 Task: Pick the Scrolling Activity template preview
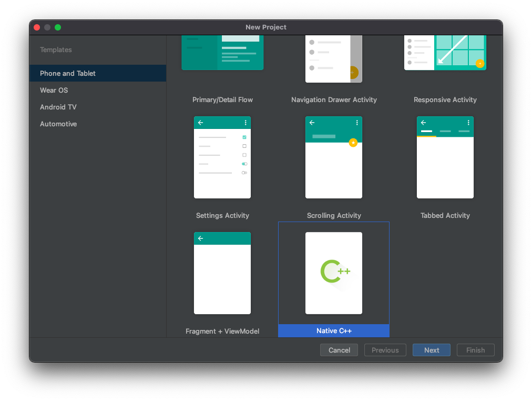[x=334, y=157]
